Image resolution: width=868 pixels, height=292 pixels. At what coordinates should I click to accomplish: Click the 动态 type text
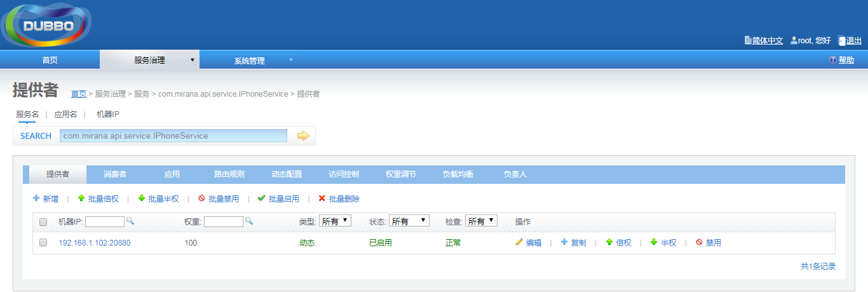tap(307, 242)
